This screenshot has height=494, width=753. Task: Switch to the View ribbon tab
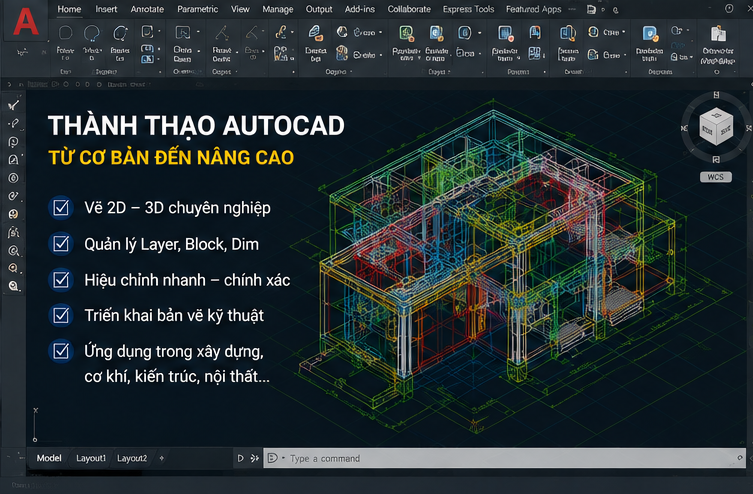point(240,9)
